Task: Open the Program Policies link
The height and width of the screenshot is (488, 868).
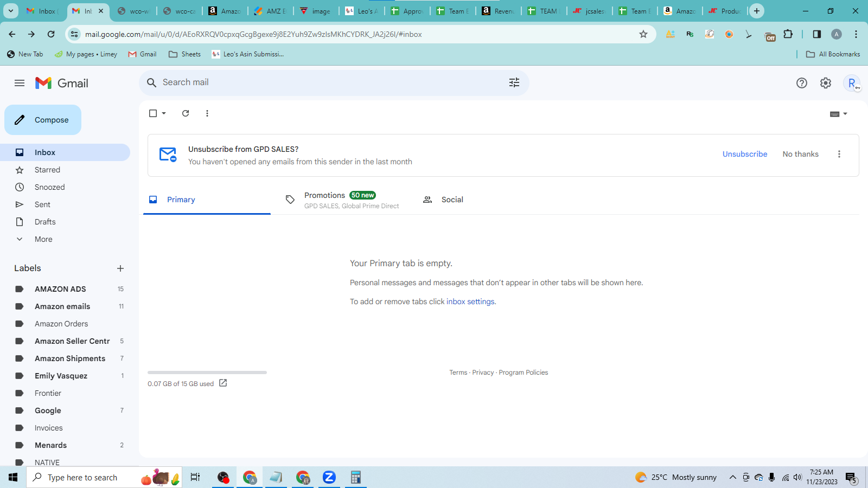Action: (x=524, y=373)
